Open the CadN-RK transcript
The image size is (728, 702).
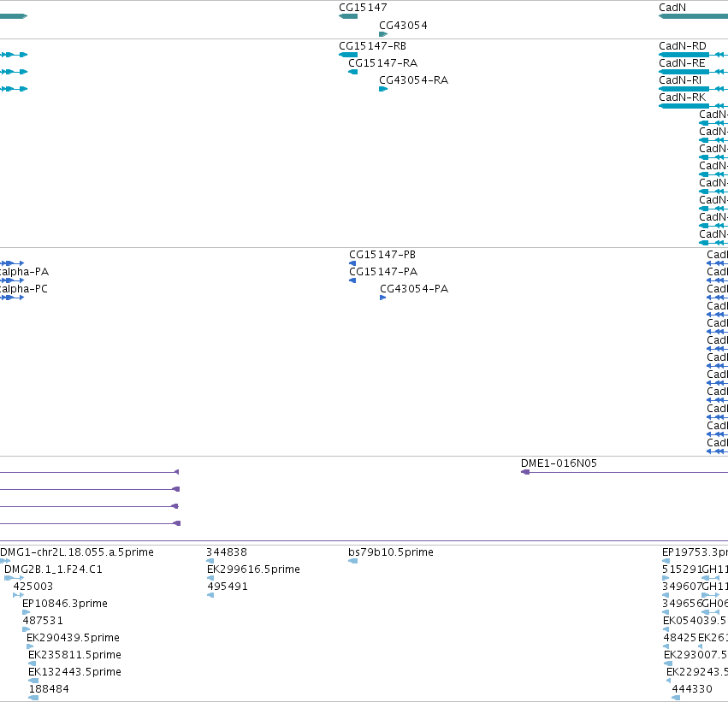682,97
